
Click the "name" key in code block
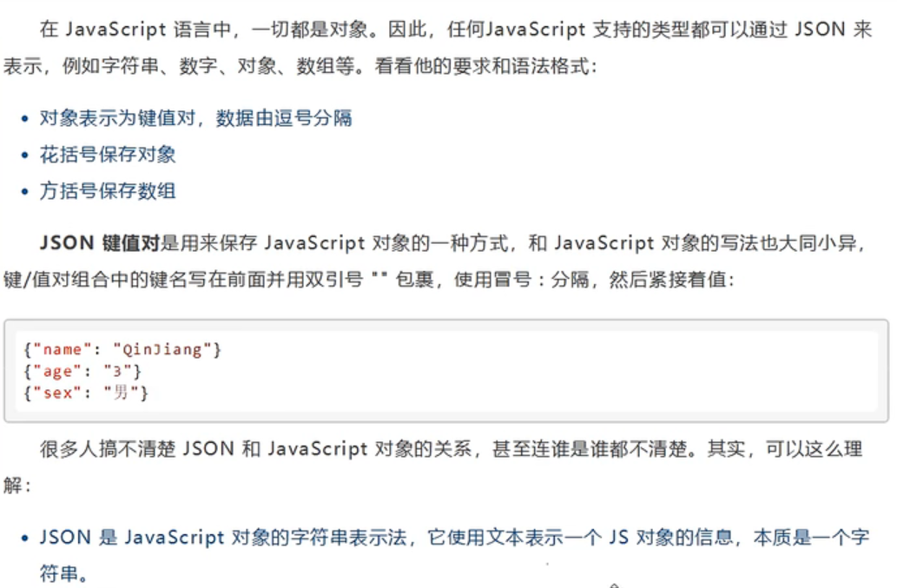click(x=62, y=350)
